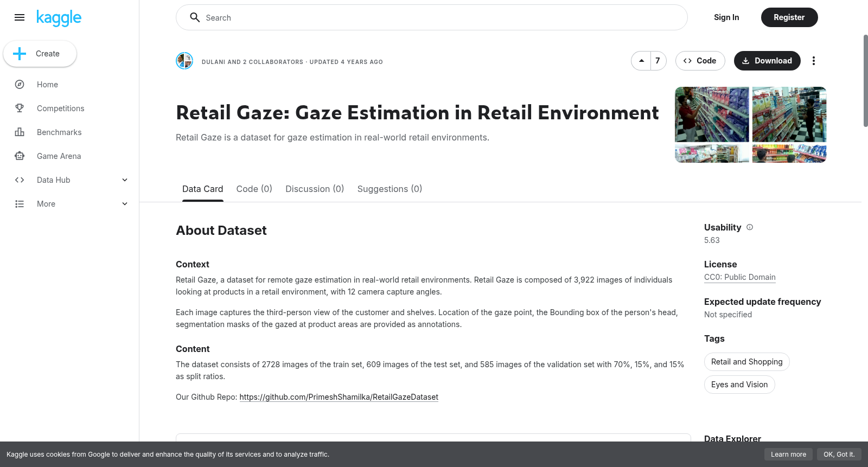Click Sign In
Viewport: 868px width, 467px height.
coord(726,17)
